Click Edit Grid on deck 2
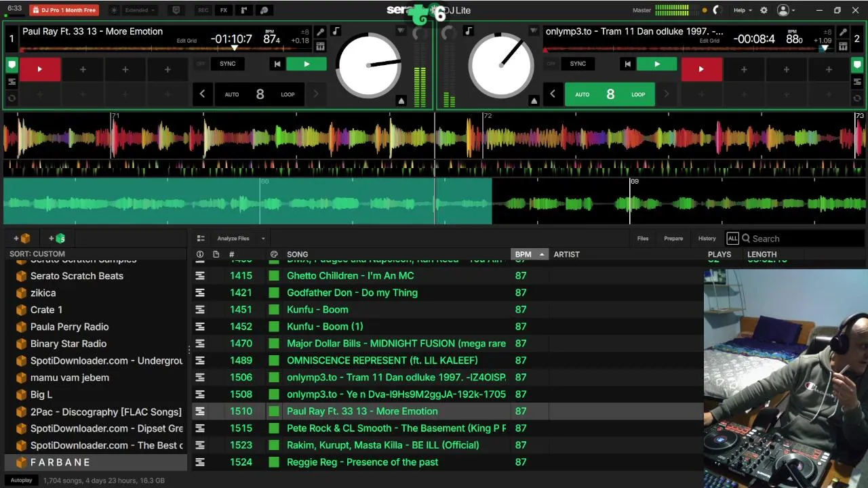Image resolution: width=868 pixels, height=488 pixels. click(x=709, y=41)
